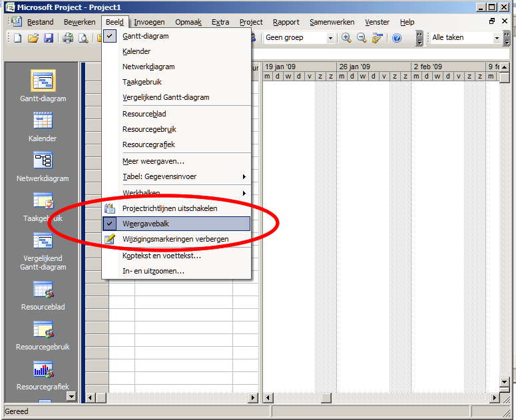Close the open Beeld menu tab
516x420 pixels.
115,22
